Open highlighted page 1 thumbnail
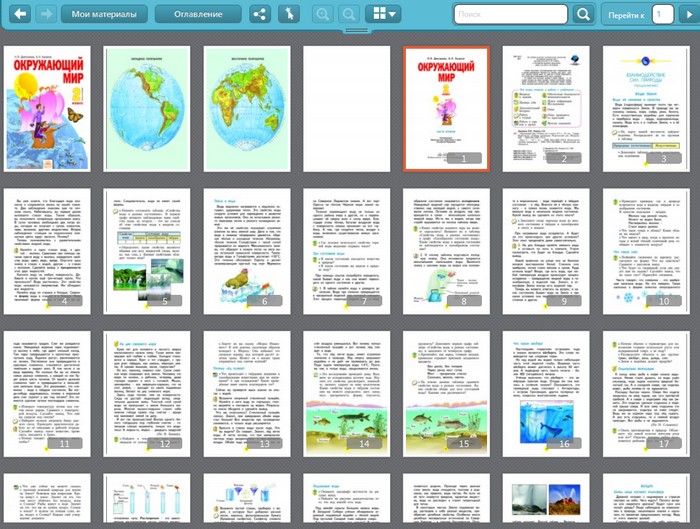Image resolution: width=700 pixels, height=529 pixels. pos(446,108)
